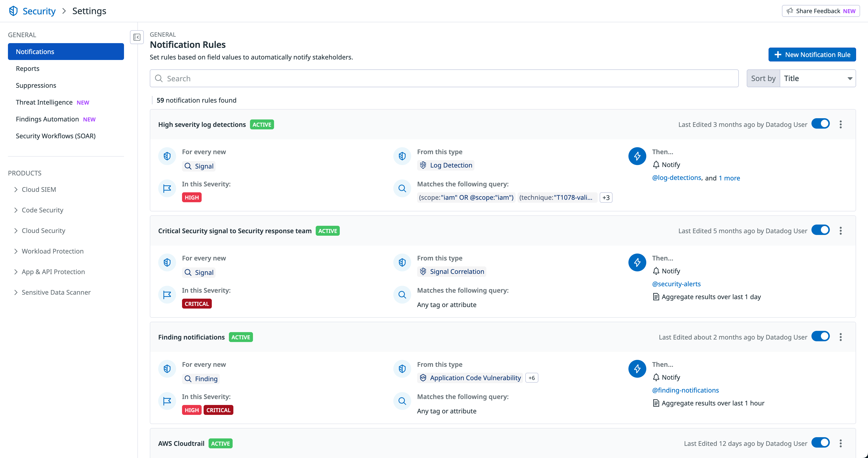868x458 pixels.
Task: Click the Notify bell icon in High severity rule
Action: pyautogui.click(x=656, y=165)
